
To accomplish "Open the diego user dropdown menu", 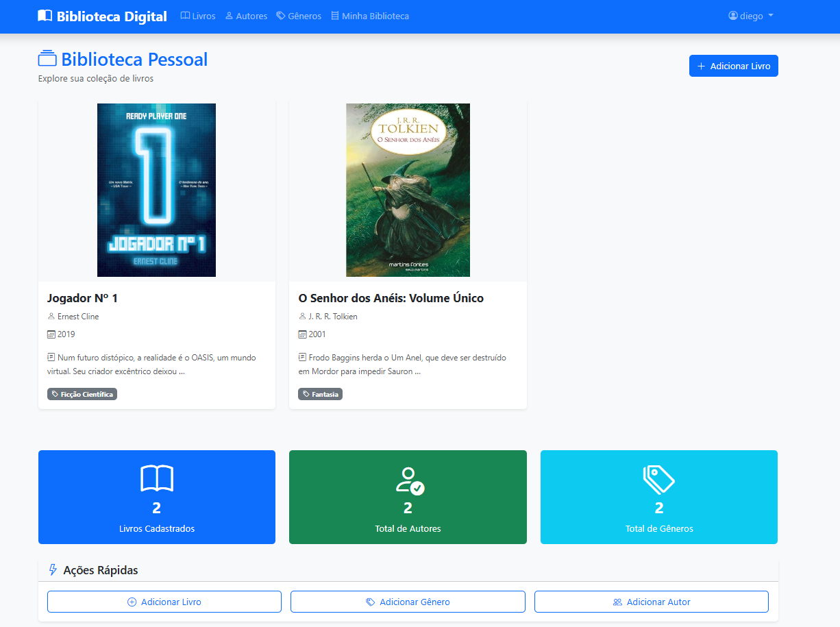I will tap(751, 16).
